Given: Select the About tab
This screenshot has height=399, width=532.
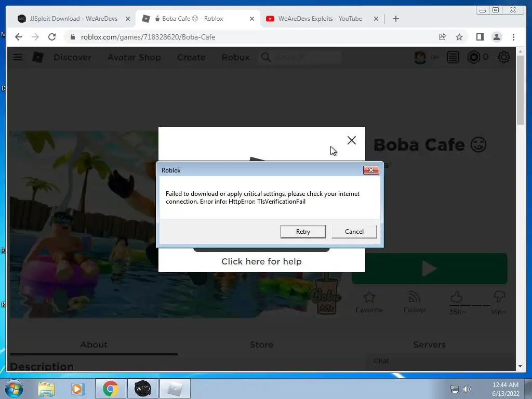Looking at the screenshot, I should [x=94, y=345].
